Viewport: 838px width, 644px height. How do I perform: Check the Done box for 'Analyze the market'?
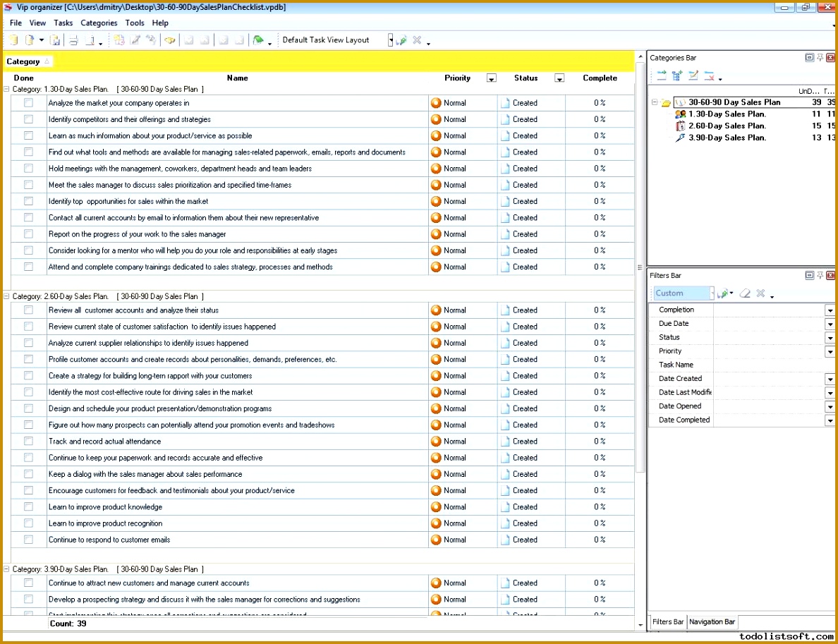(27, 102)
